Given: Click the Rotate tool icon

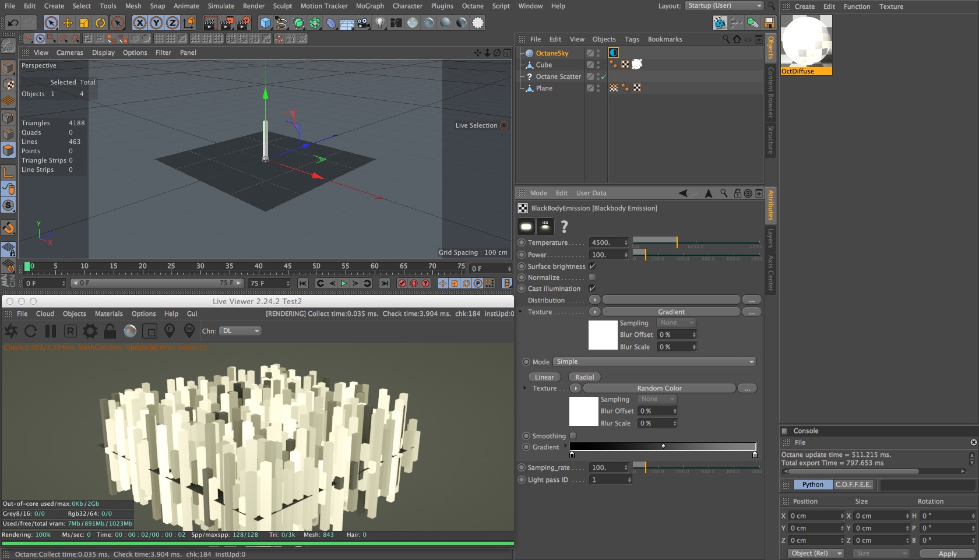Looking at the screenshot, I should (x=100, y=23).
